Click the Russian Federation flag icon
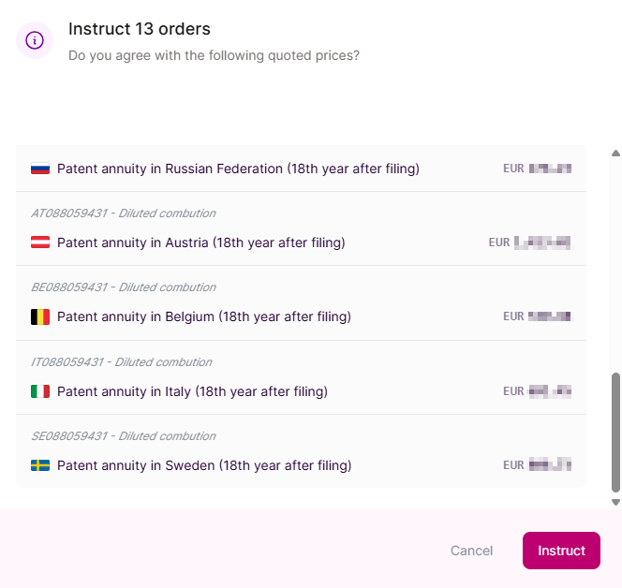Screen dimensions: 622x588 (40, 169)
